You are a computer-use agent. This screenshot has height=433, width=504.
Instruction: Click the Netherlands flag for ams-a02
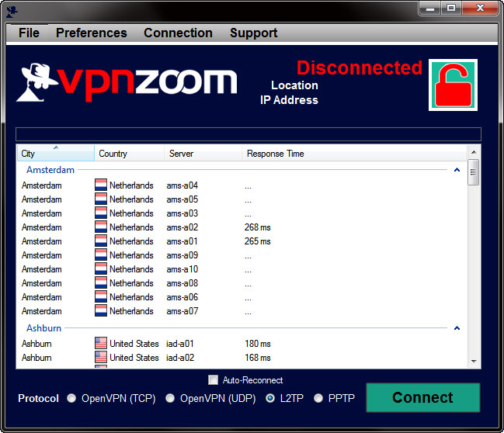(x=101, y=227)
